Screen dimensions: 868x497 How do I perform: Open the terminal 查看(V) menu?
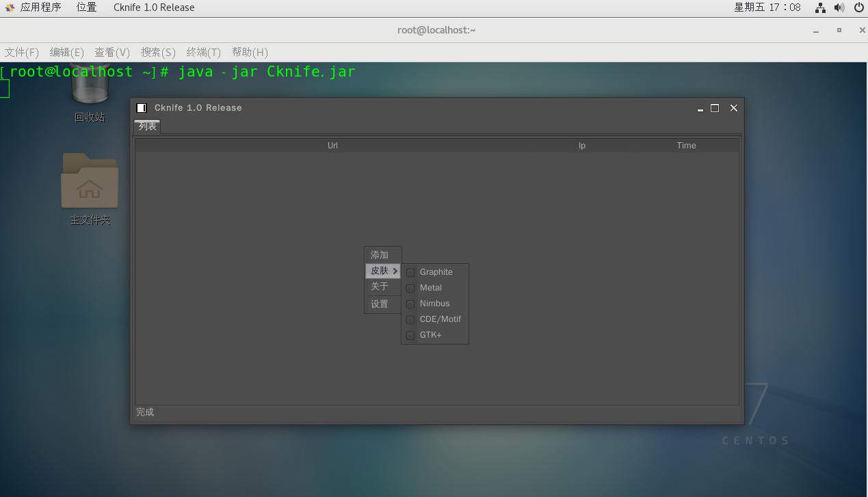(x=112, y=52)
